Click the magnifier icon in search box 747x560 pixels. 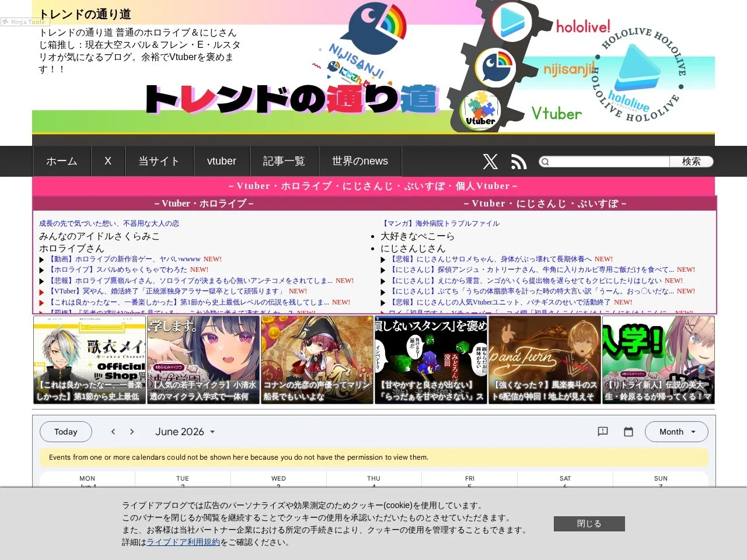click(545, 162)
